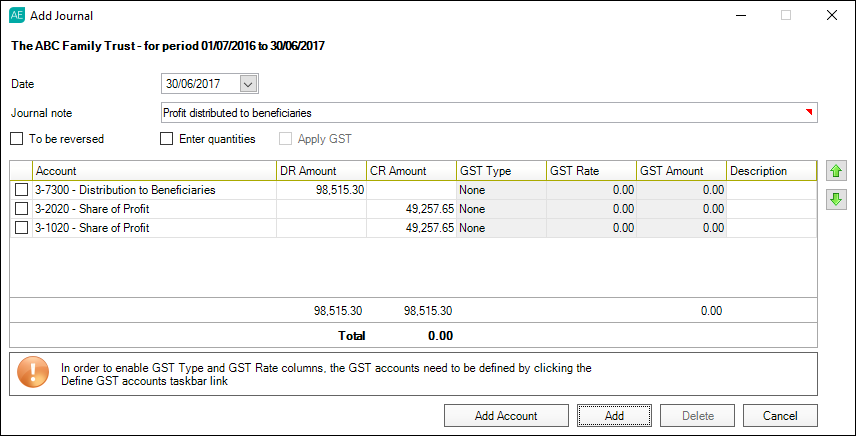
Task: Check the 3-2020 Share of Profit row box
Action: coord(21,209)
